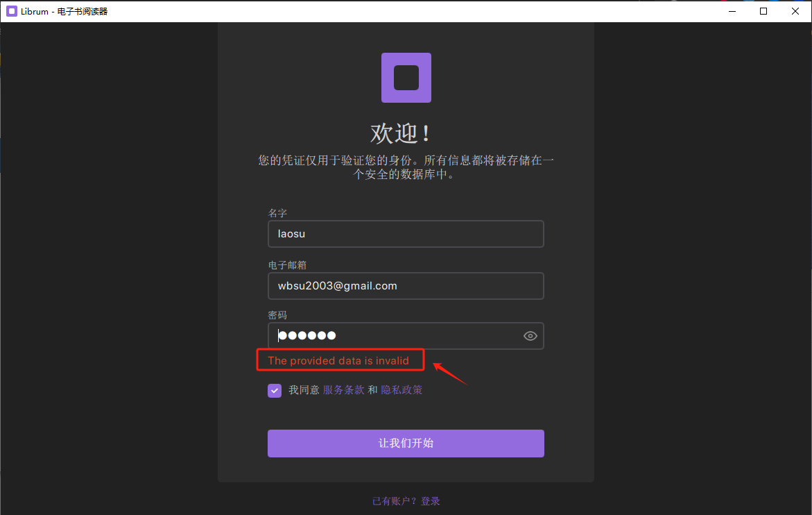
Task: Open the 服务条款 terms link
Action: click(344, 389)
